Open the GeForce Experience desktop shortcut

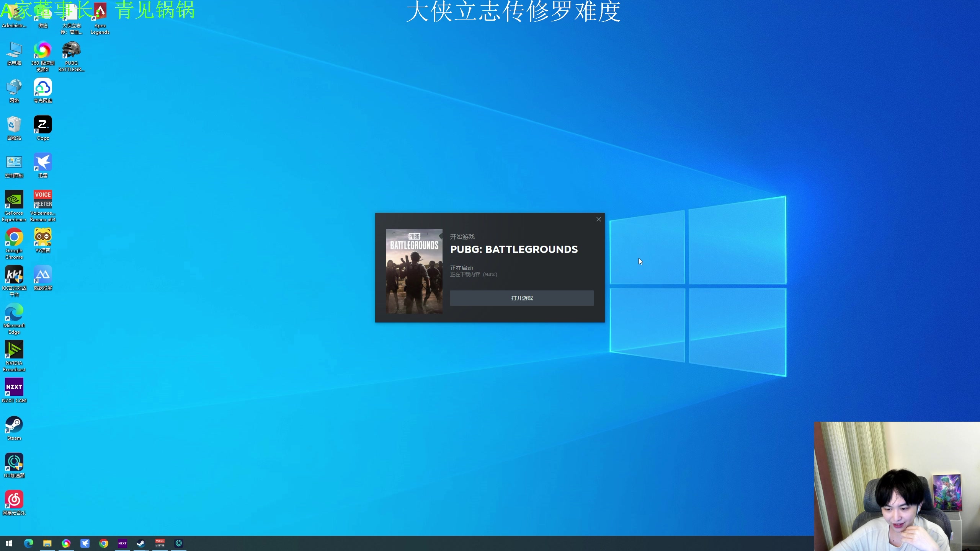tap(14, 207)
